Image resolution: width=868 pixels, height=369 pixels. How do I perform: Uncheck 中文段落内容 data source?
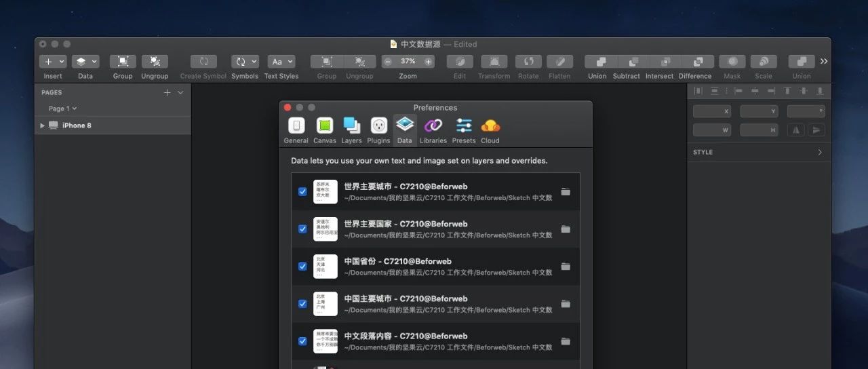point(302,341)
